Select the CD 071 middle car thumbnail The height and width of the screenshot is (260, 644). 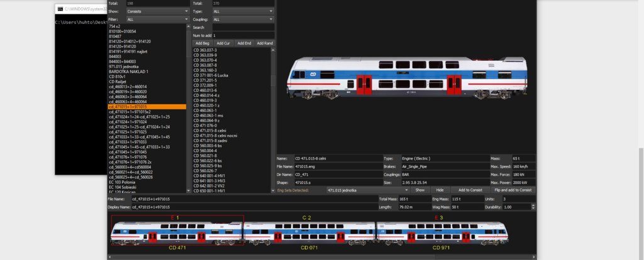[x=309, y=233]
